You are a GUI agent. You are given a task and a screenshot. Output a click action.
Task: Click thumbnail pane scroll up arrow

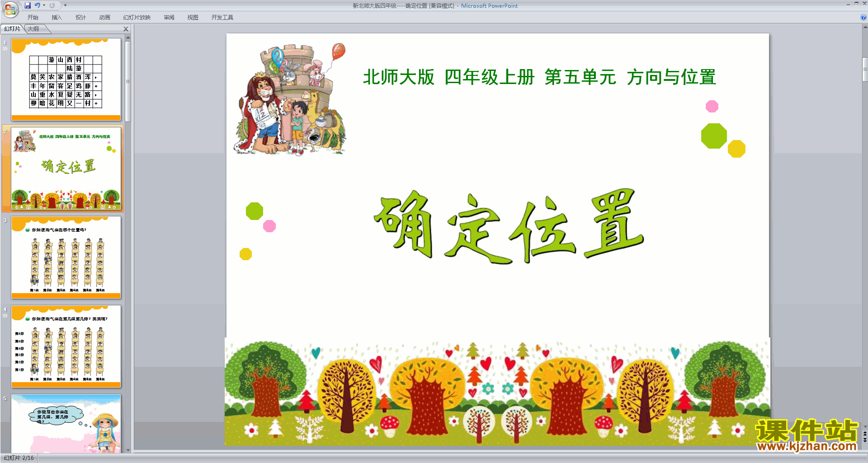128,37
